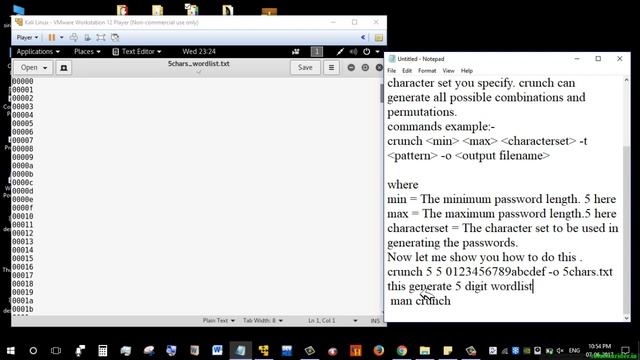
Task: Click 'commands example:-' line in Notepad
Action: pyautogui.click(x=441, y=127)
